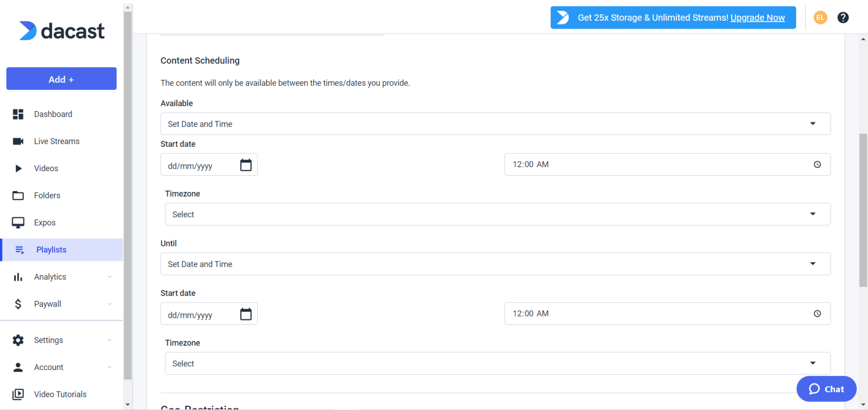The height and width of the screenshot is (410, 868).
Task: Open calendar picker for Until start date
Action: [246, 314]
